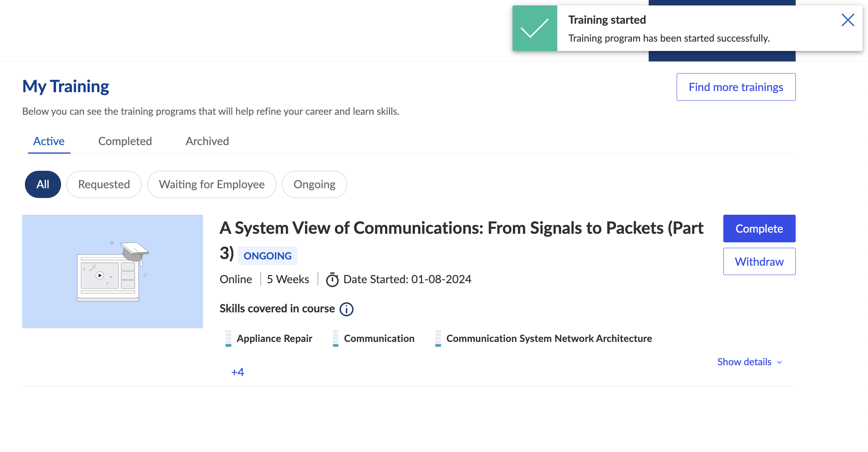Click the info icon next to Skills covered

point(347,308)
